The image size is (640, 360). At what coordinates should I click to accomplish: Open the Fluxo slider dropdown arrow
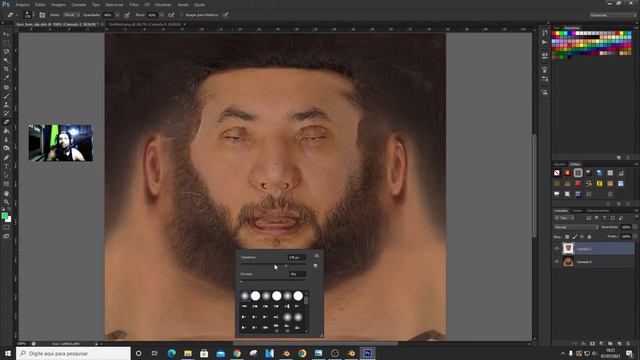point(162,15)
